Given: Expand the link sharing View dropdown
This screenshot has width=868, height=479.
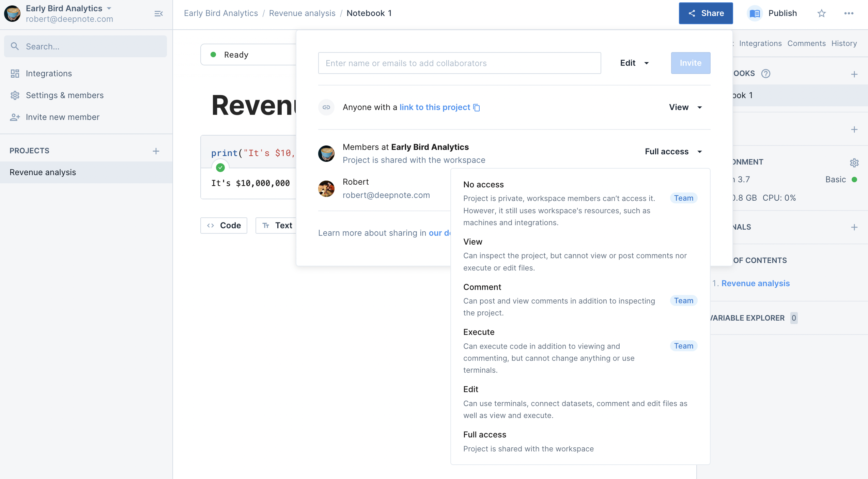Looking at the screenshot, I should click(685, 107).
